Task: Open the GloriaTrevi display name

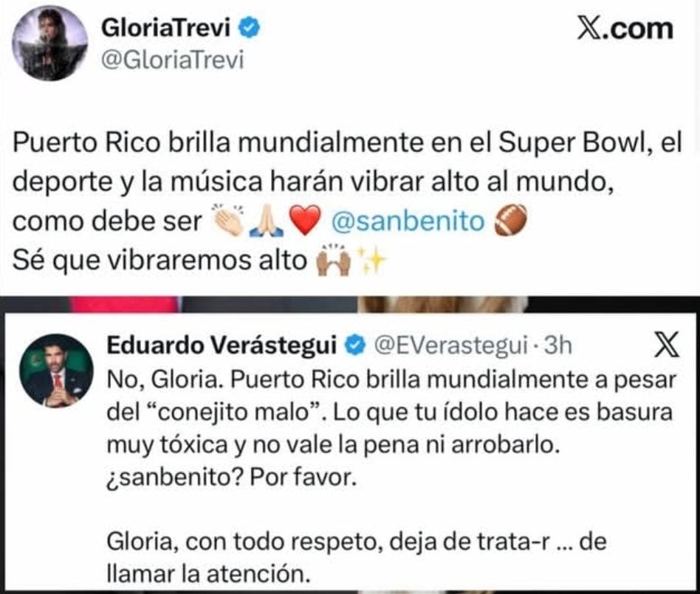Action: [165, 27]
